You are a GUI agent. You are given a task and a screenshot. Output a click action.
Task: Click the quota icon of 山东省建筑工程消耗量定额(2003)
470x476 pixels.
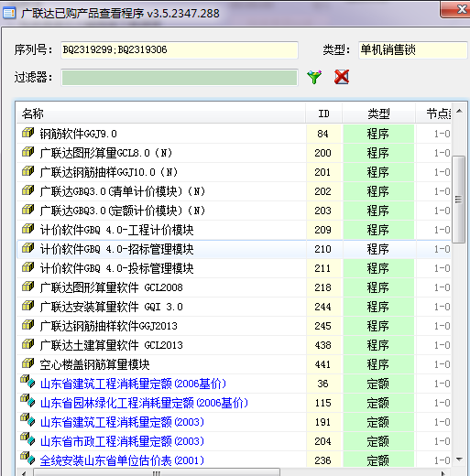[x=27, y=420]
